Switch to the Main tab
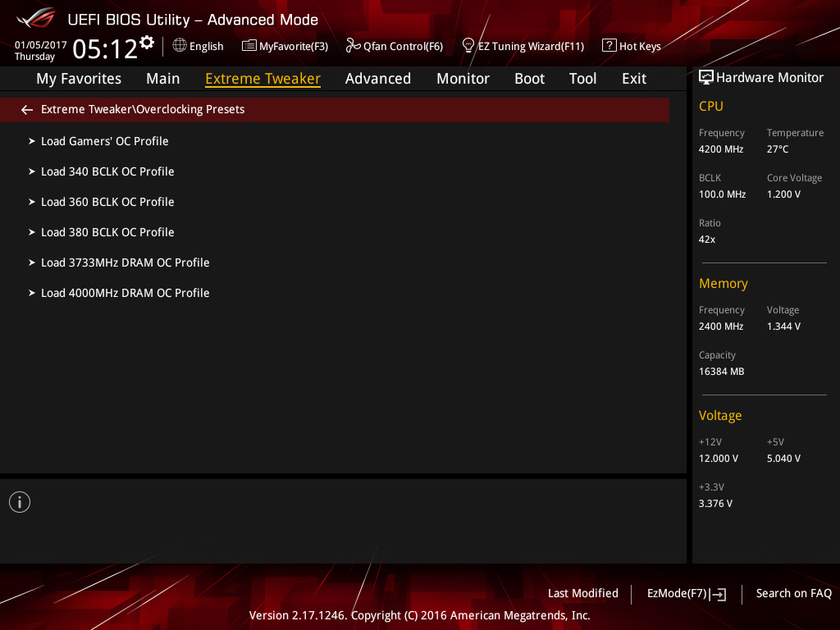 pyautogui.click(x=163, y=79)
